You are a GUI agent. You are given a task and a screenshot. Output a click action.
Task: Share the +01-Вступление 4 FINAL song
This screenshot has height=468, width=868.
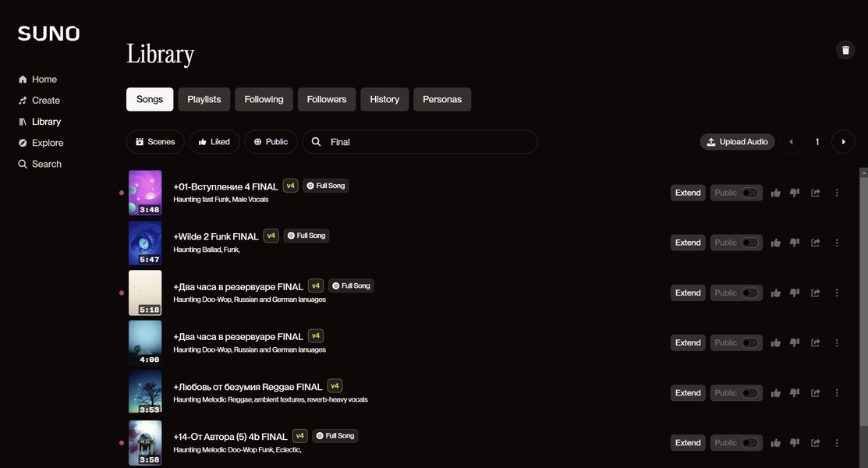[816, 193]
